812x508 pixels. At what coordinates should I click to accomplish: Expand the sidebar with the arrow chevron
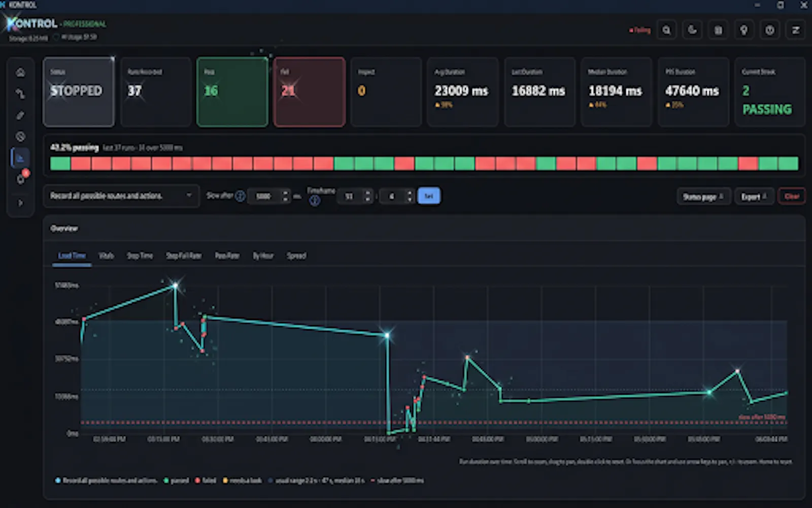click(20, 203)
